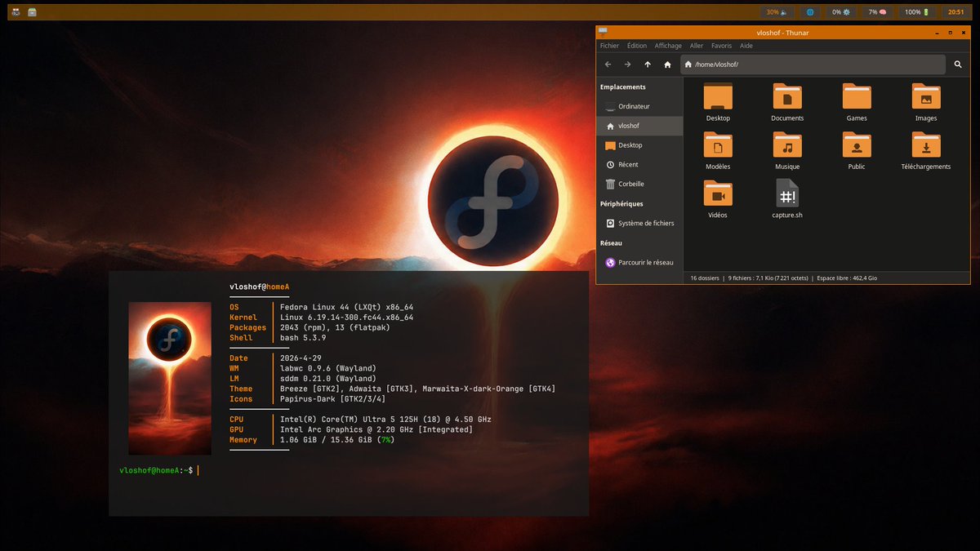Click the "Périphériques" sidebar heading
Viewport: 980px width, 551px height.
coord(621,204)
